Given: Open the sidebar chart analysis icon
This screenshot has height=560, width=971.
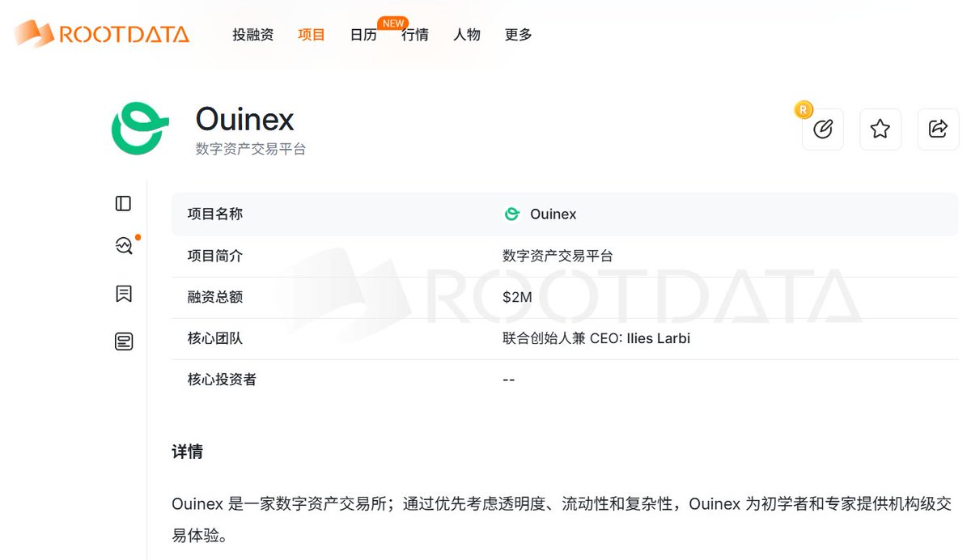Looking at the screenshot, I should click(124, 245).
